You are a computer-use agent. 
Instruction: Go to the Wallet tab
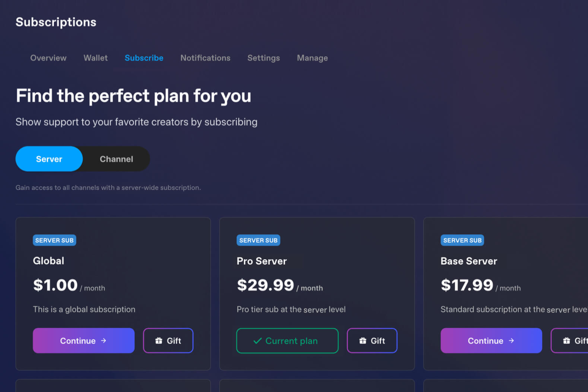(x=96, y=58)
